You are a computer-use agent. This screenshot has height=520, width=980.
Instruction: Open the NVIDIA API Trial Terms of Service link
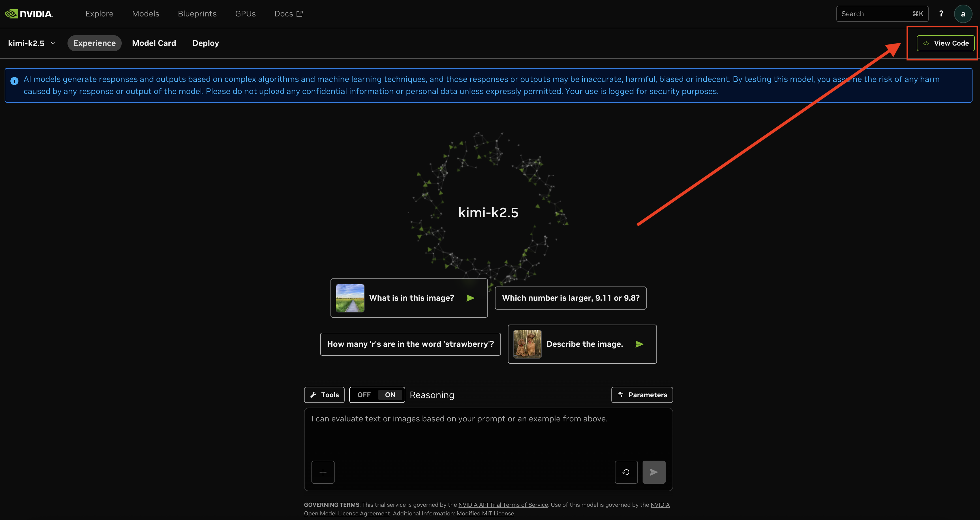pyautogui.click(x=503, y=504)
